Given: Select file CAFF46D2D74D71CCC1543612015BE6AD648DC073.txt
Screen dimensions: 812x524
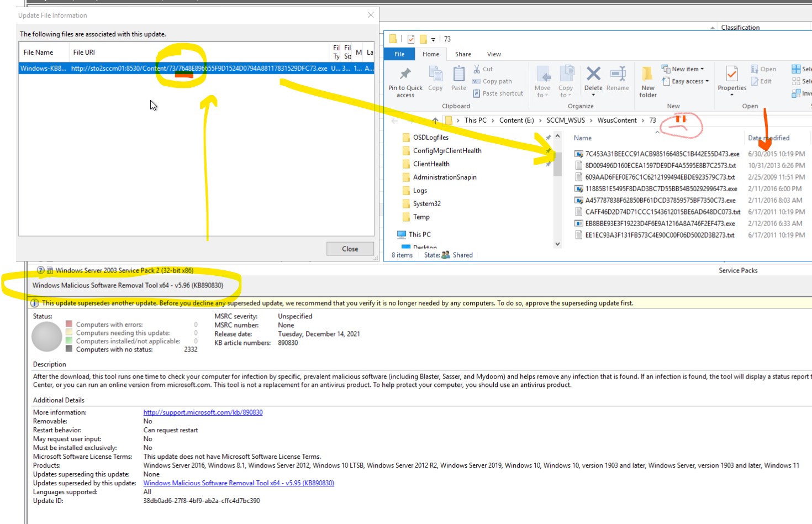Looking at the screenshot, I should pyautogui.click(x=662, y=212).
